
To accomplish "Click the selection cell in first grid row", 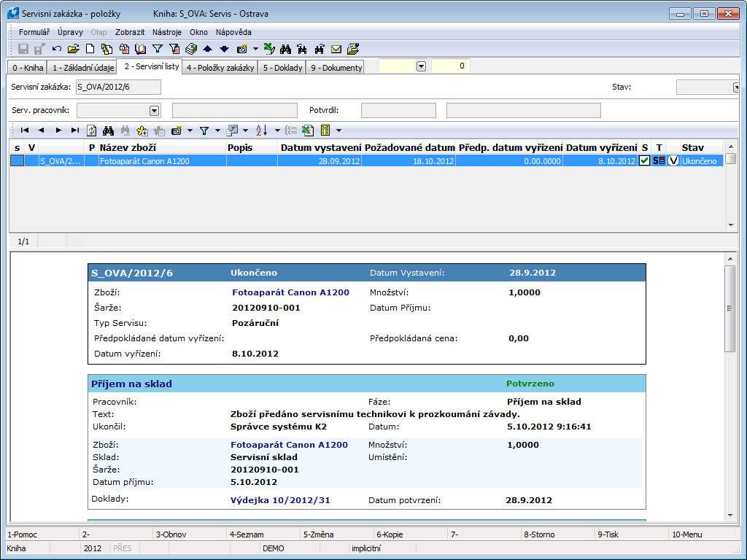I will (x=17, y=161).
